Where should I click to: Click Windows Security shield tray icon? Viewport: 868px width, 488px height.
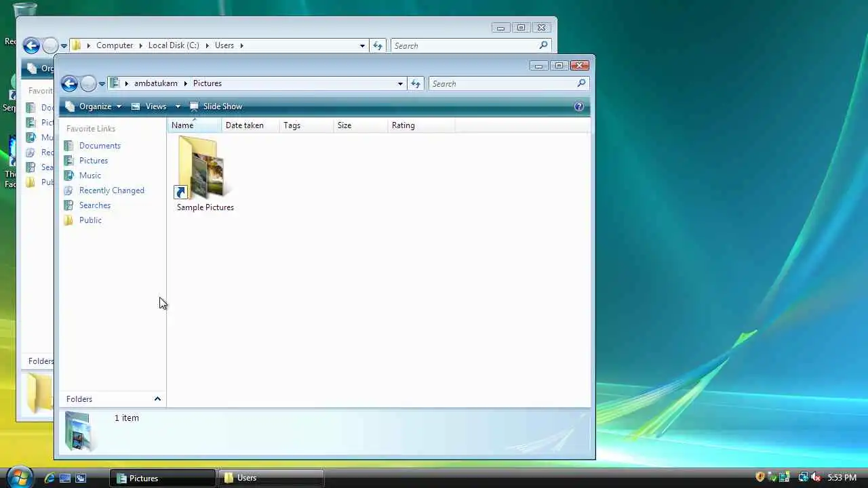point(760,477)
